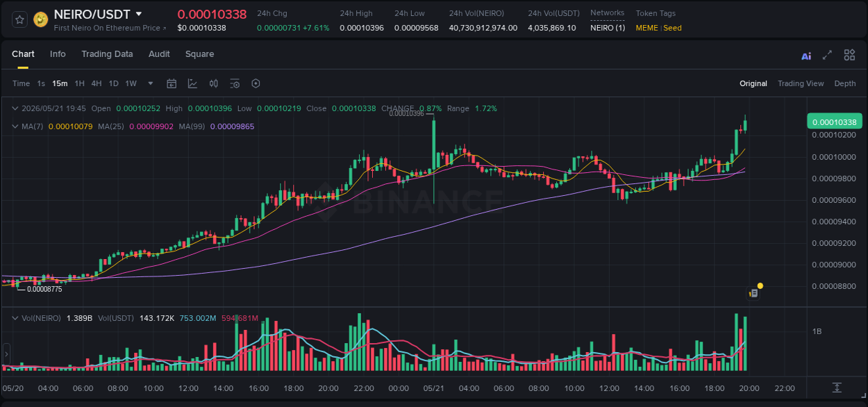Open the chart display settings list icon

click(235, 83)
